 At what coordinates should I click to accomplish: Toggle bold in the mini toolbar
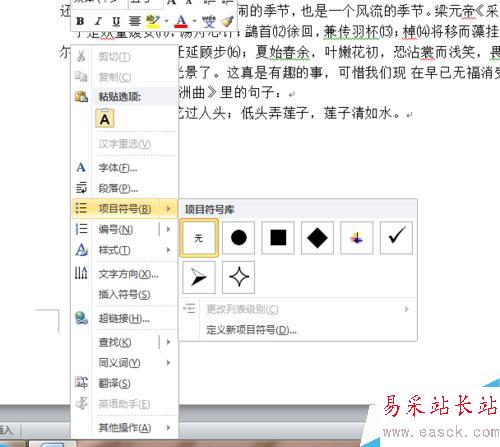(x=80, y=21)
